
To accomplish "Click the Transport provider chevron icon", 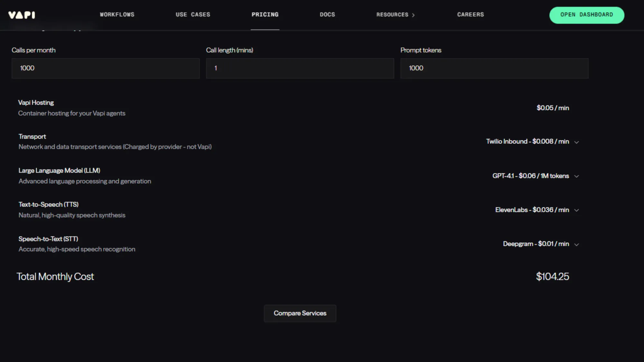I will (576, 142).
